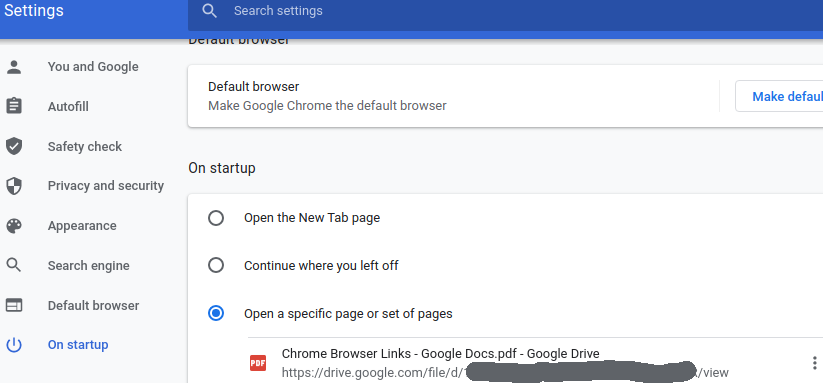Click the red PDF icon of startup page

258,363
